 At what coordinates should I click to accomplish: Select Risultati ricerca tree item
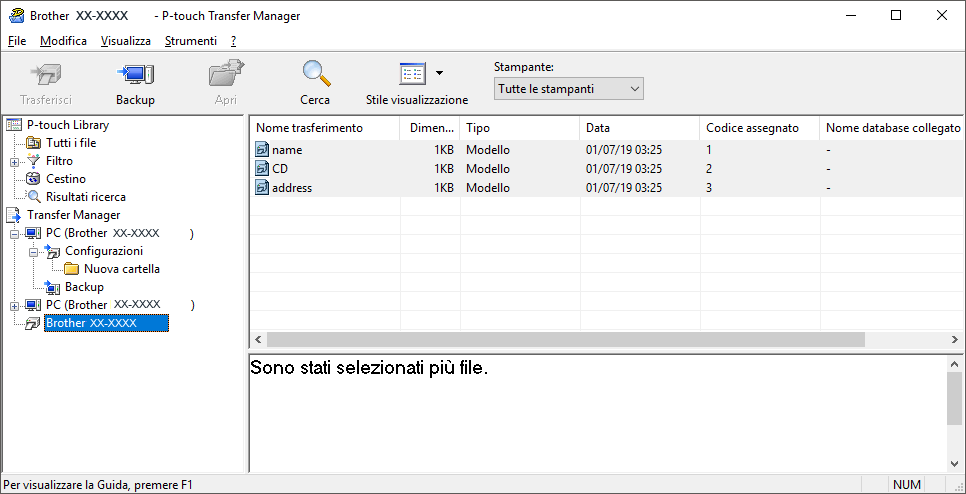point(86,197)
